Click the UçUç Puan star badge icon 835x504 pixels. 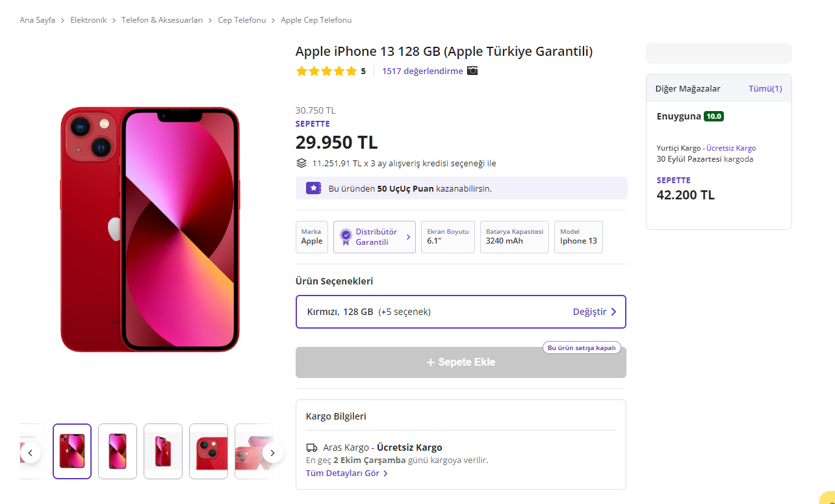313,188
